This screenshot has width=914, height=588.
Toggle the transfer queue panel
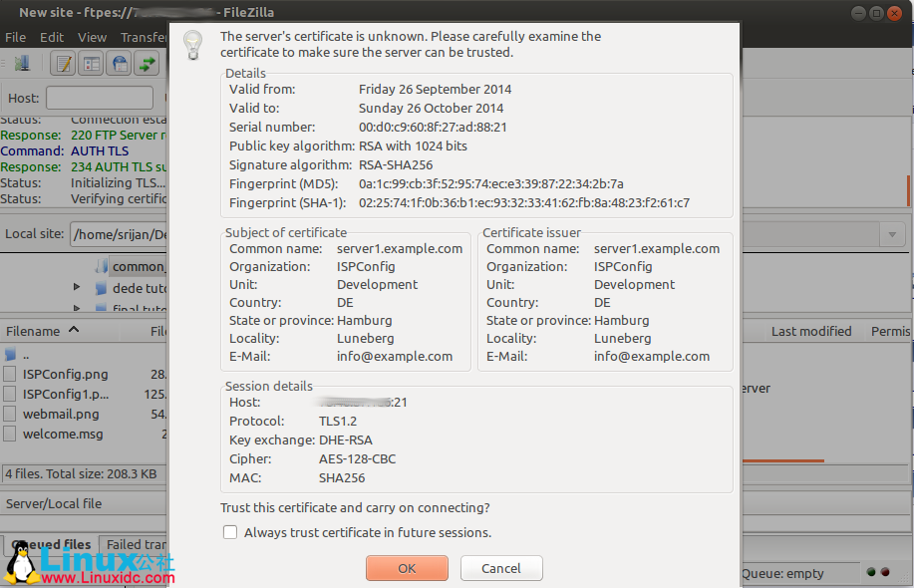point(146,62)
